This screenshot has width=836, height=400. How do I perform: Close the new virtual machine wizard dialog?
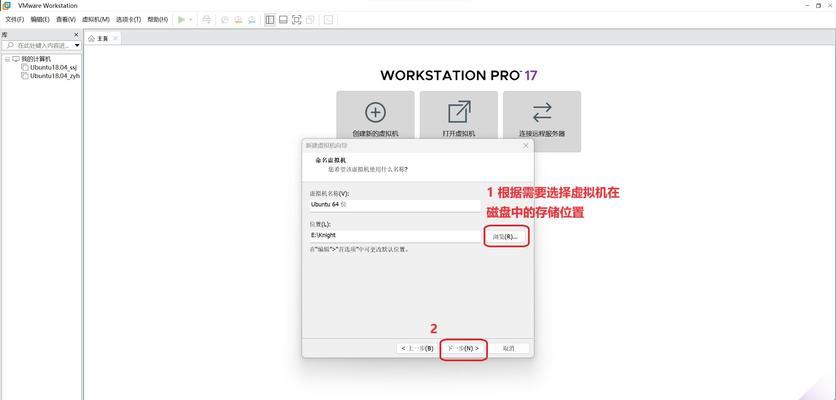point(526,146)
